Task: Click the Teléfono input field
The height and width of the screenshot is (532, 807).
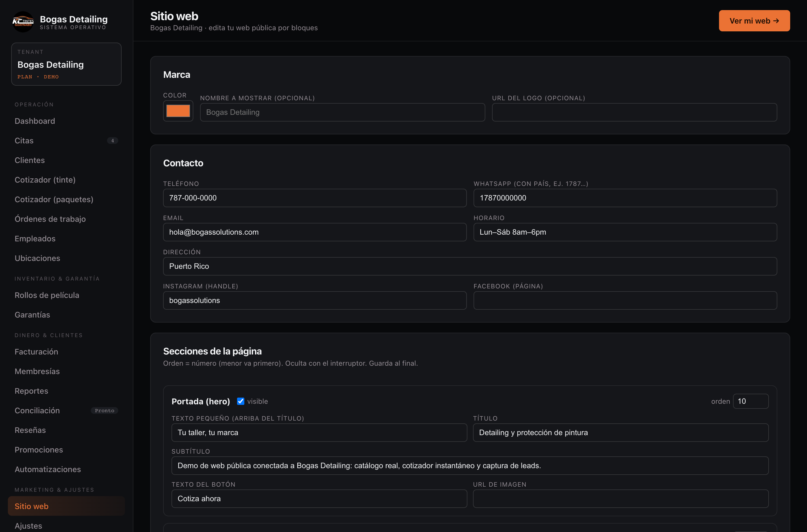Action: 315,198
